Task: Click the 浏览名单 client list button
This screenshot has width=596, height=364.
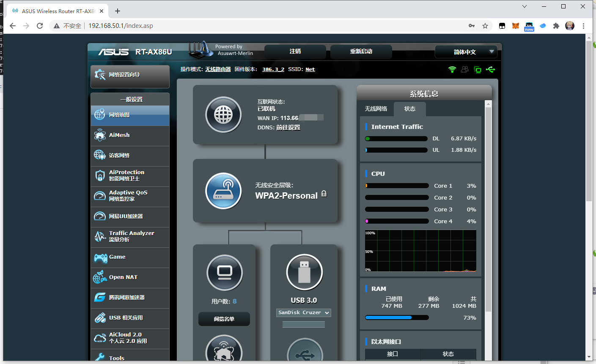Action: [224, 319]
